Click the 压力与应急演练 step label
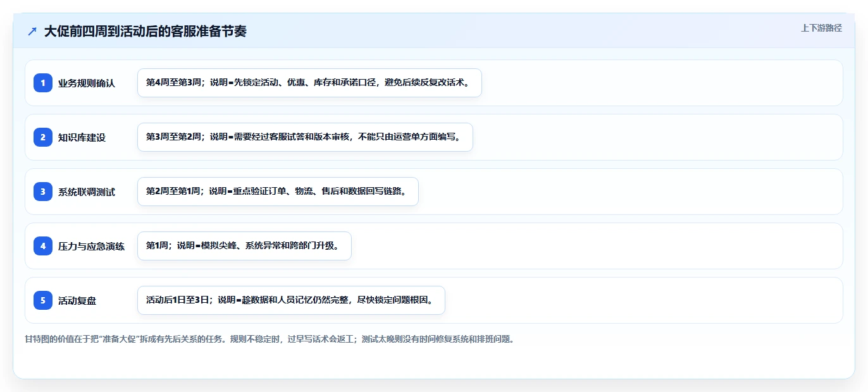Screen dimensions: 868x392 (91, 247)
